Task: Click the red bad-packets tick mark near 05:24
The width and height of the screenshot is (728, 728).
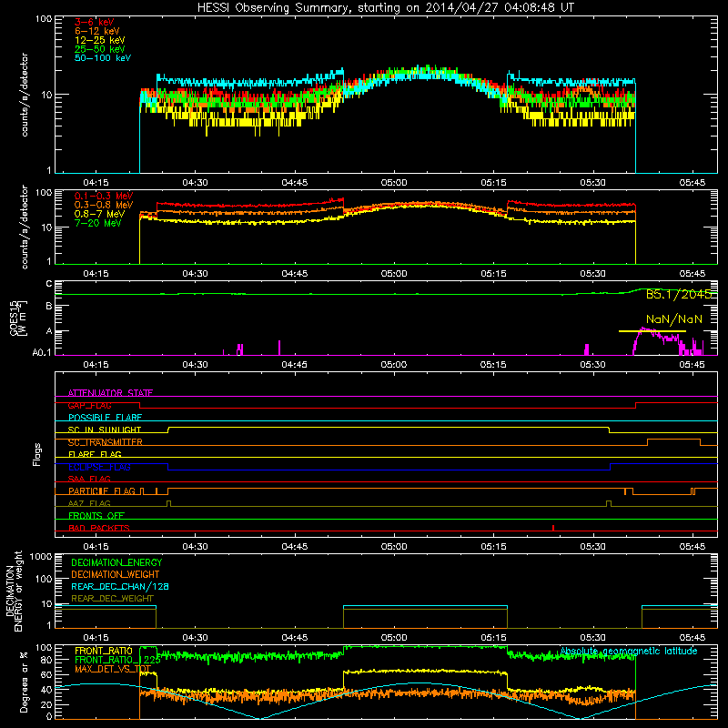Action: click(x=553, y=528)
